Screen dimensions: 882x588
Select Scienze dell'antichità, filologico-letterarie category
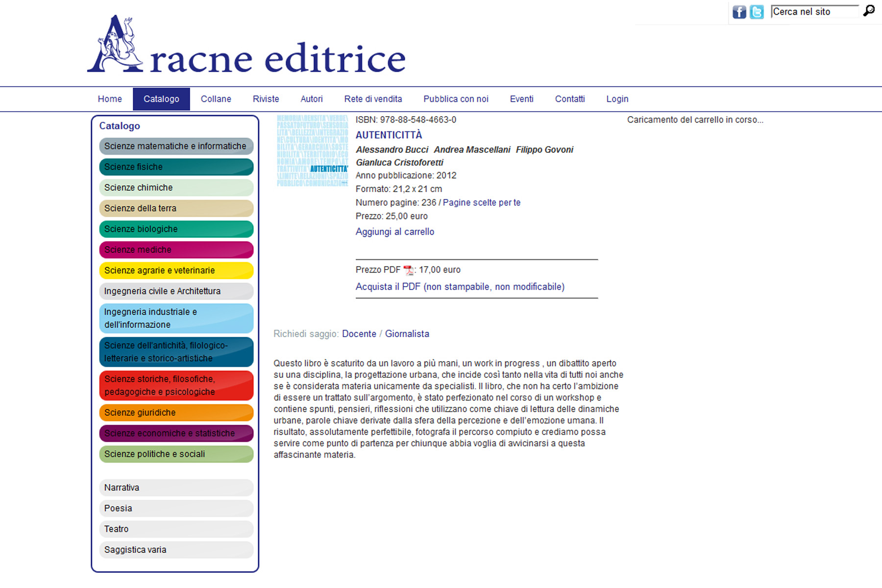pos(176,352)
